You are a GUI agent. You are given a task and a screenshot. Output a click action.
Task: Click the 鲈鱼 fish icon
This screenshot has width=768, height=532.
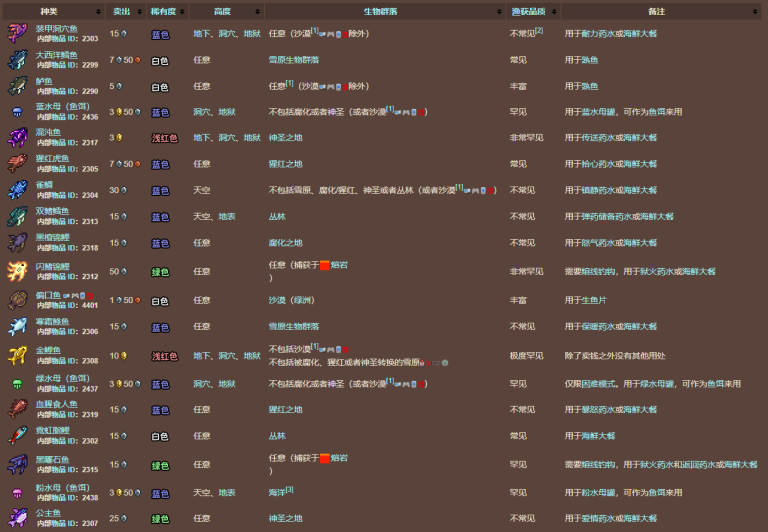click(x=17, y=86)
